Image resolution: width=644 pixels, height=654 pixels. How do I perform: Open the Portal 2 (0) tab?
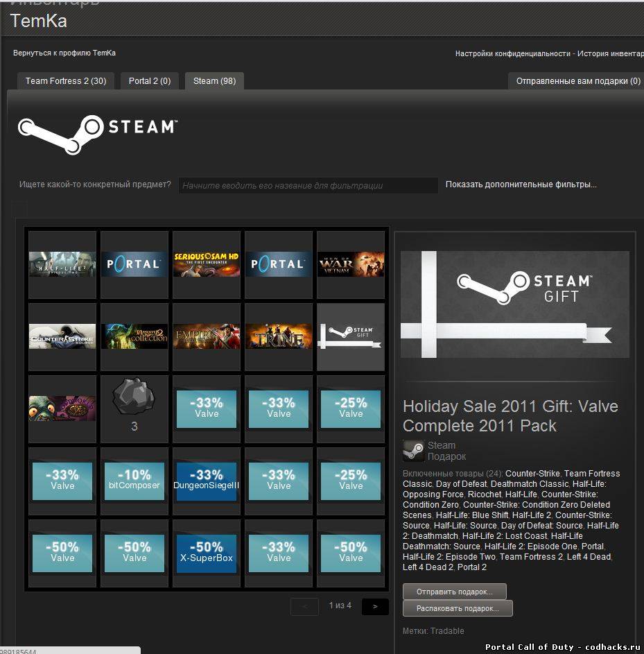[150, 81]
